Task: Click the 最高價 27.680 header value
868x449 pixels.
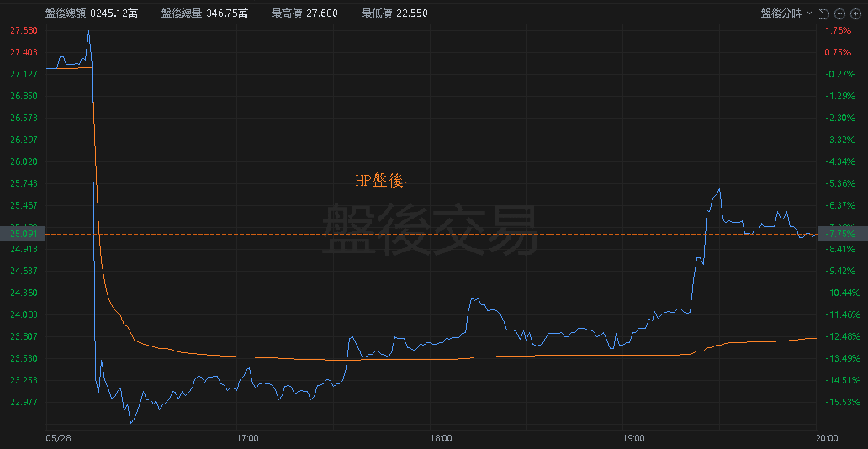Action: [304, 13]
